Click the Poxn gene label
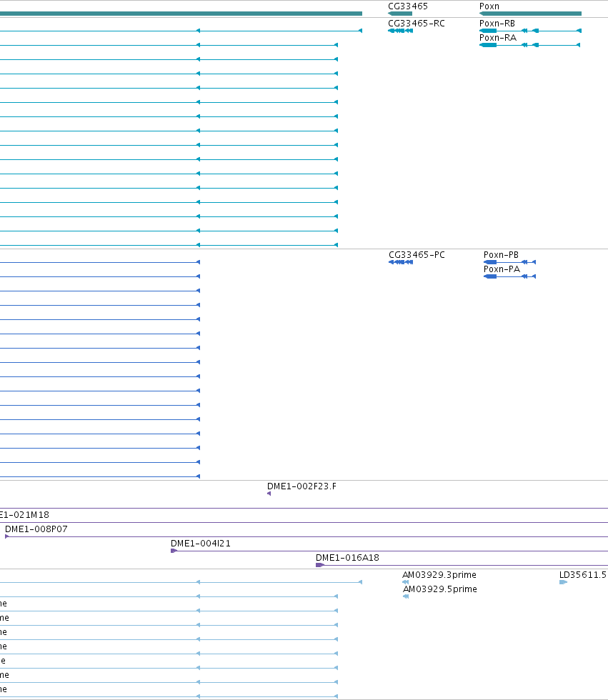Screen dimensions: 608x700 tap(489, 6)
